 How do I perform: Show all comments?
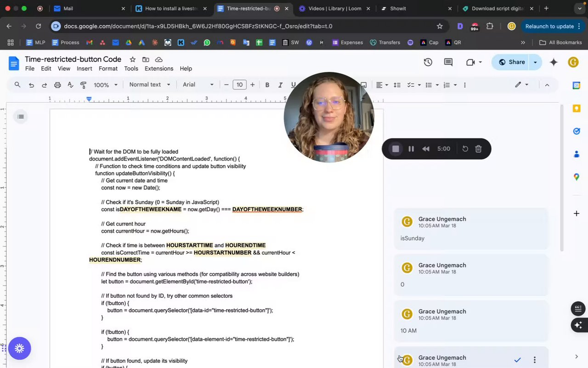coord(448,62)
